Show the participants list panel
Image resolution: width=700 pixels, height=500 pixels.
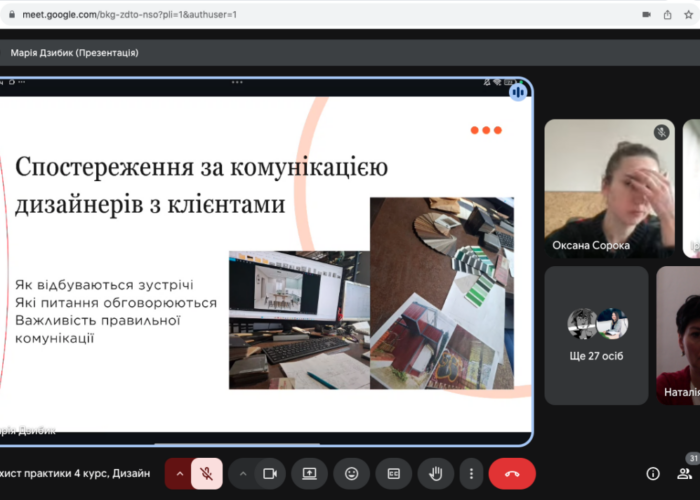[686, 473]
